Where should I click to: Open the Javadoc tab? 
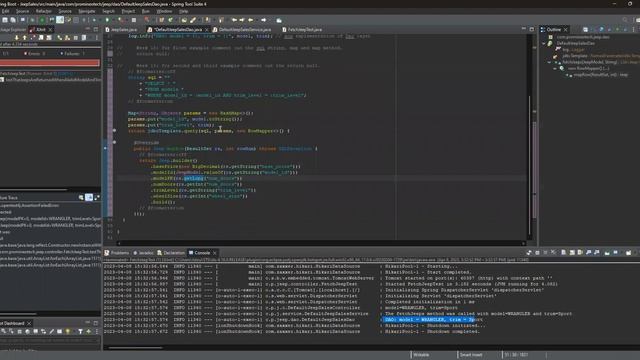pyautogui.click(x=143, y=253)
